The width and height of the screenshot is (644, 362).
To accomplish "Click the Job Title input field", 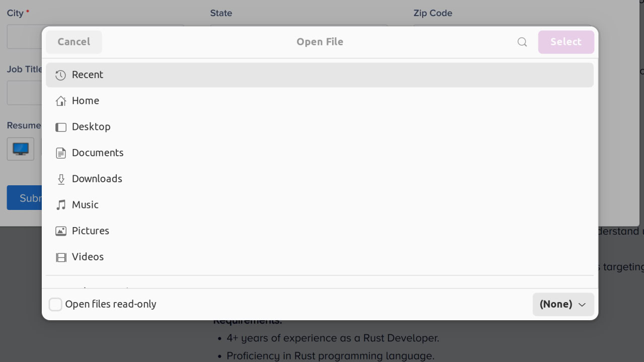I will point(24,93).
